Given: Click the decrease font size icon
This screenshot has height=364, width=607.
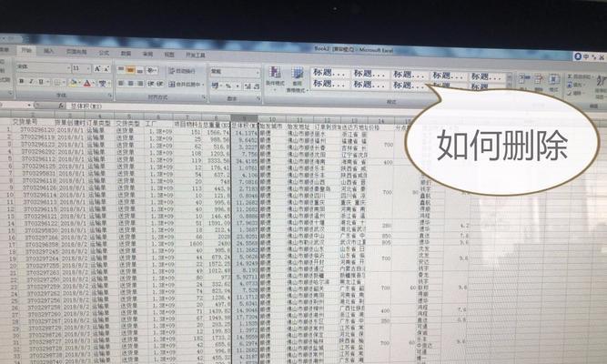Looking at the screenshot, I should 106,69.
